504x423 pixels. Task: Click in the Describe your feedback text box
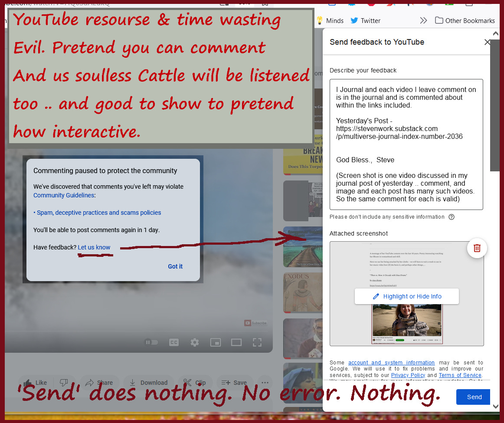point(406,144)
